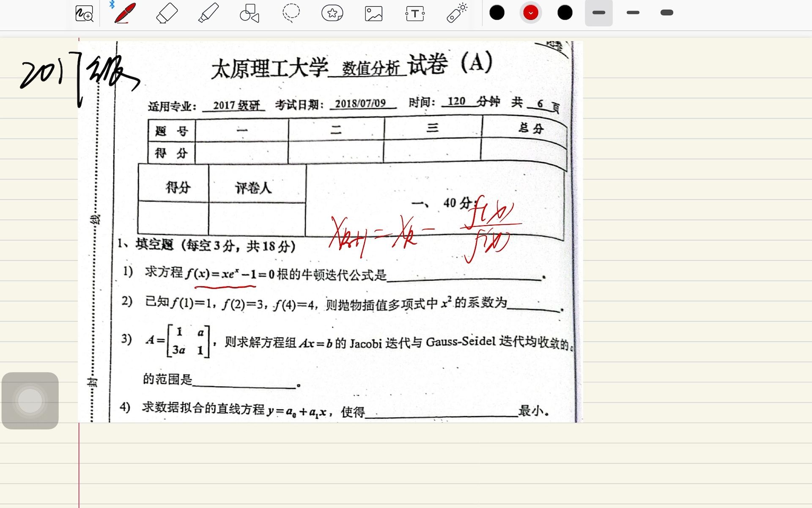Viewport: 812px width, 508px height.
Task: Tap question 4 text '求数据拟合的直线方程'
Action: 203,408
